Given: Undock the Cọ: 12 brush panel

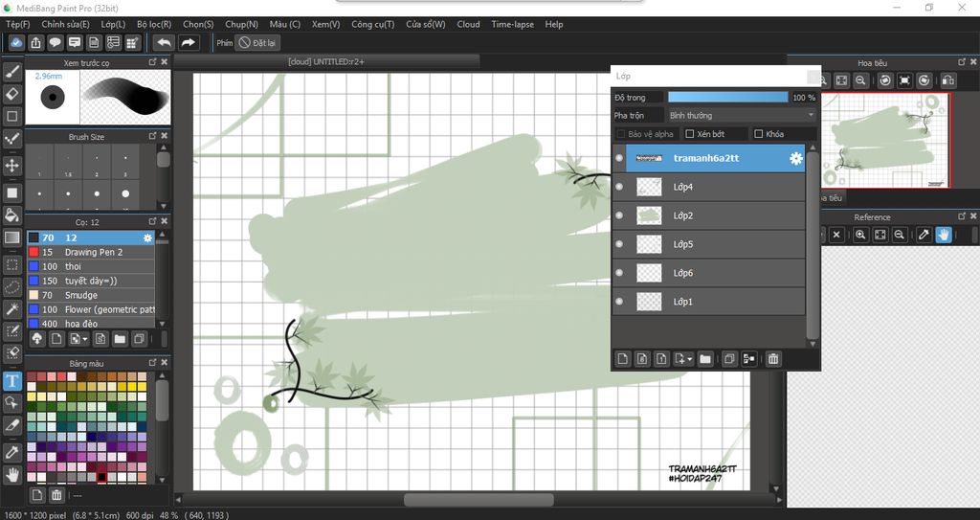Looking at the screenshot, I should coord(152,221).
